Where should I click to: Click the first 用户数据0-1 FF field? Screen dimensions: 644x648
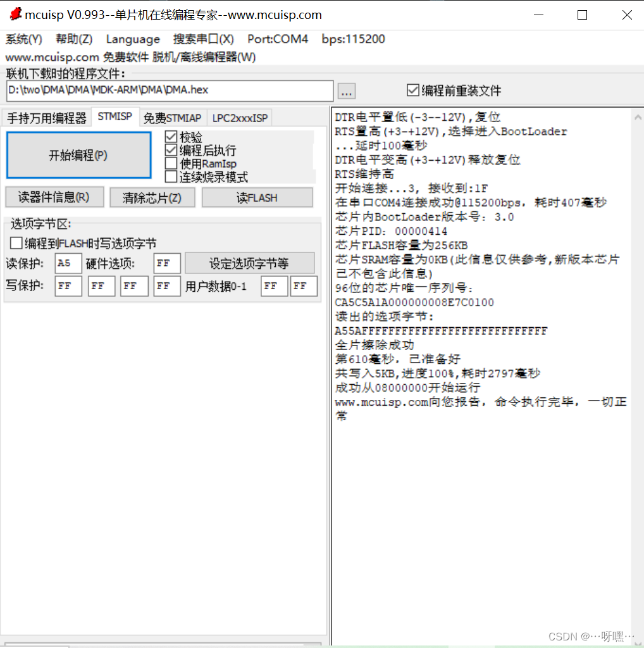pos(275,286)
